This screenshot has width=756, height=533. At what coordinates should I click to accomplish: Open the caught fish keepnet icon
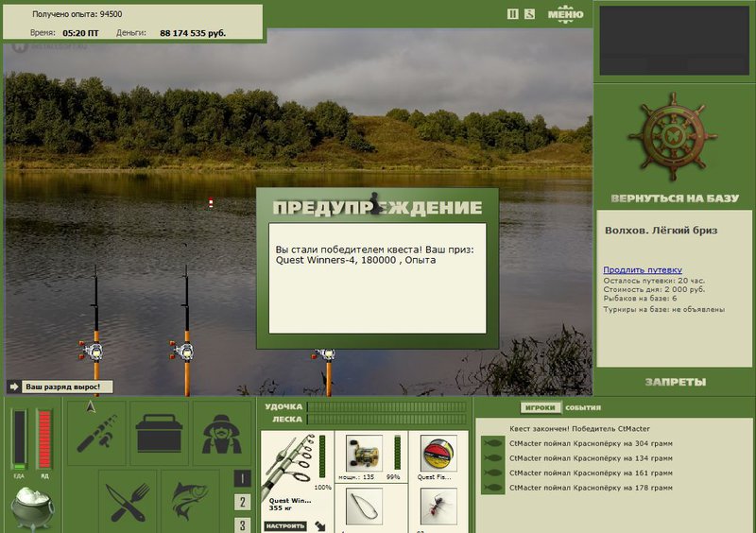(190, 502)
